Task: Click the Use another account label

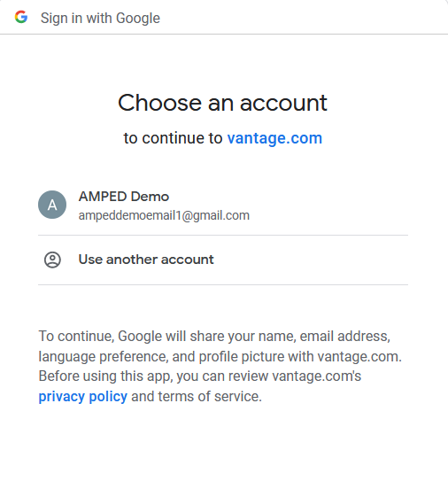Action: click(146, 260)
